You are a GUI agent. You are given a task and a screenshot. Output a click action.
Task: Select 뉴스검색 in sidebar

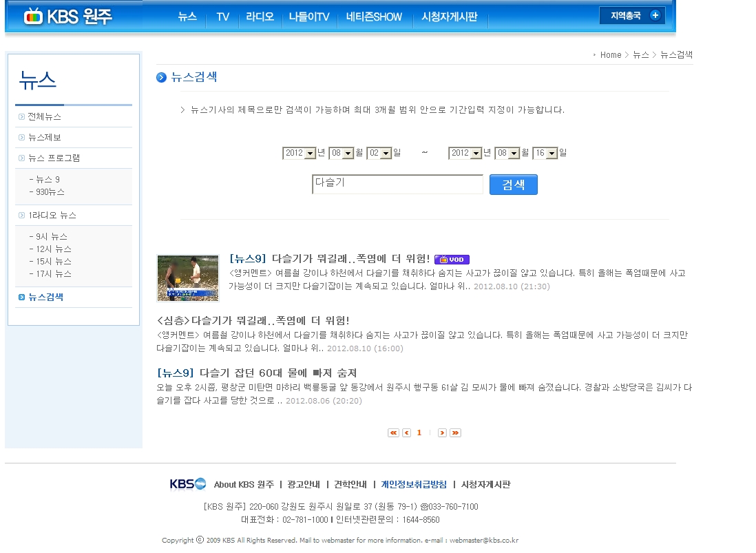click(x=45, y=297)
